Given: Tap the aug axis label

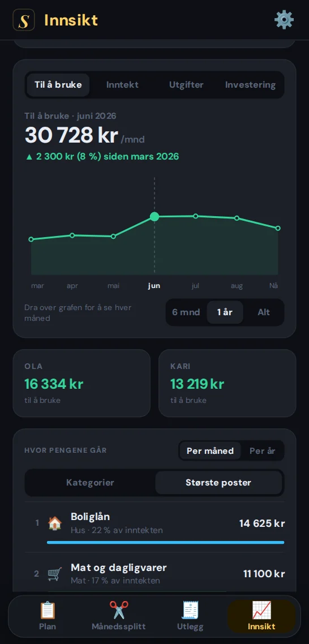Looking at the screenshot, I should pos(237,286).
